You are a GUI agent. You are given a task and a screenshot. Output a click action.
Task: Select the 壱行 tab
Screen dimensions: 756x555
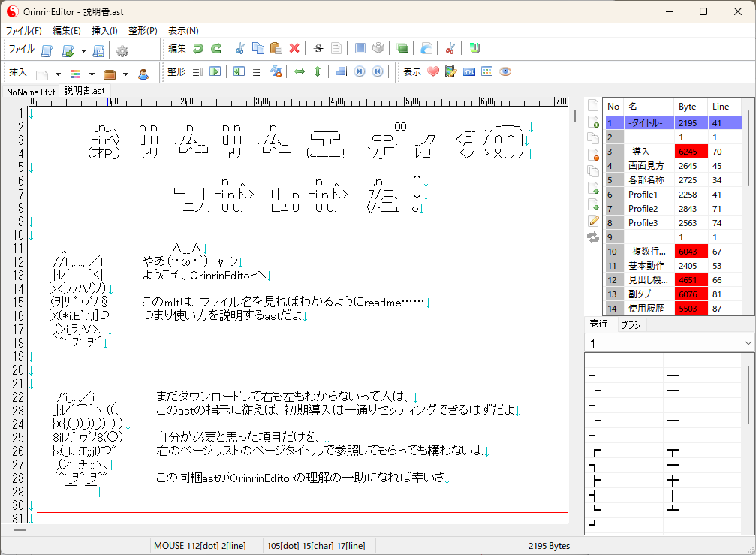click(599, 324)
